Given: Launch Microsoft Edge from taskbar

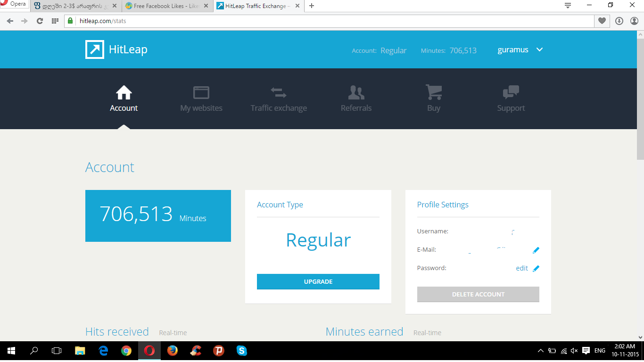Looking at the screenshot, I should tap(103, 351).
